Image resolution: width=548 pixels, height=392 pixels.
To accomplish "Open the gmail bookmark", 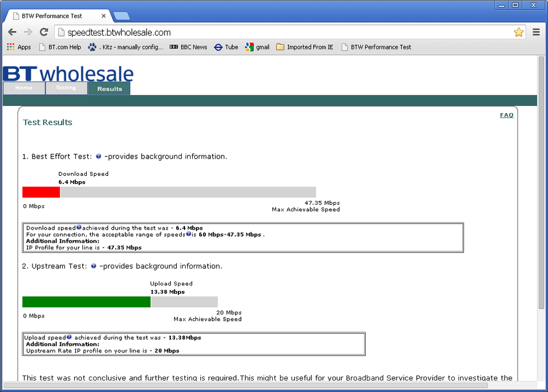I will 257,47.
